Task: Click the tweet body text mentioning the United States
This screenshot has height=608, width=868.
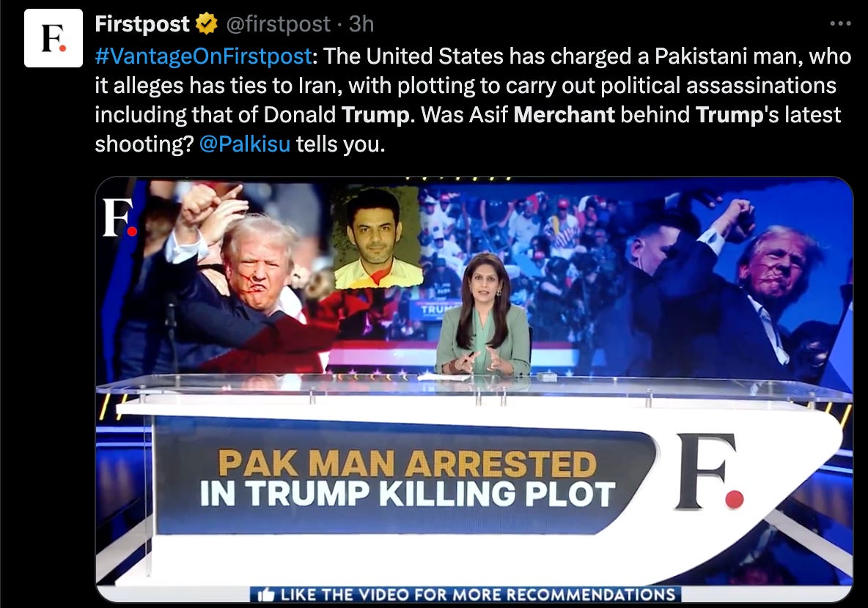Action: coord(474,100)
